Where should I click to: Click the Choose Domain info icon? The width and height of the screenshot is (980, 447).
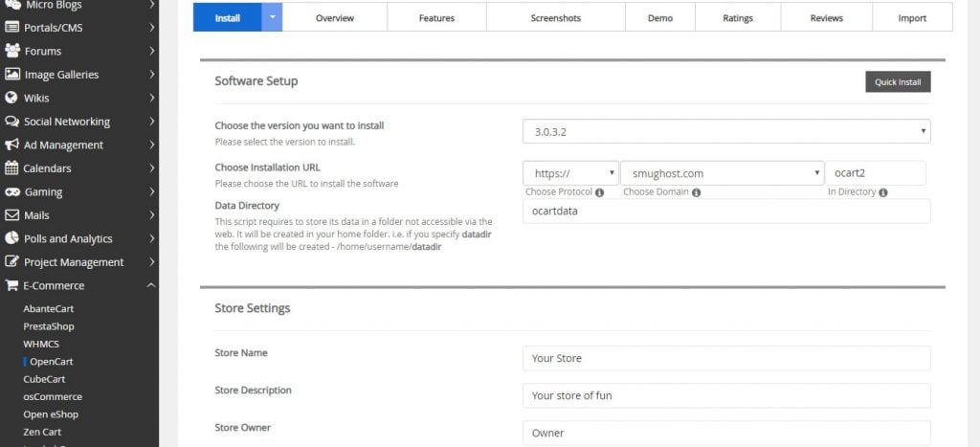pyautogui.click(x=697, y=192)
